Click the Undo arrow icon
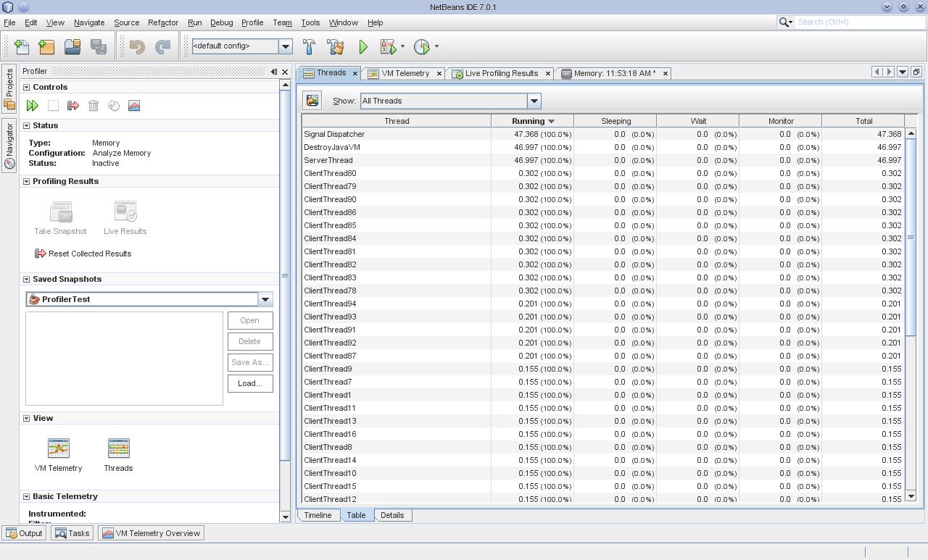Screen dimensions: 928x560 click(137, 46)
